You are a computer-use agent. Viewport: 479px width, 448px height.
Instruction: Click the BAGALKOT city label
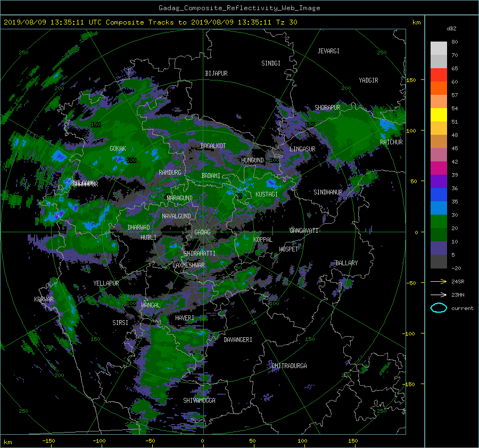pos(213,146)
